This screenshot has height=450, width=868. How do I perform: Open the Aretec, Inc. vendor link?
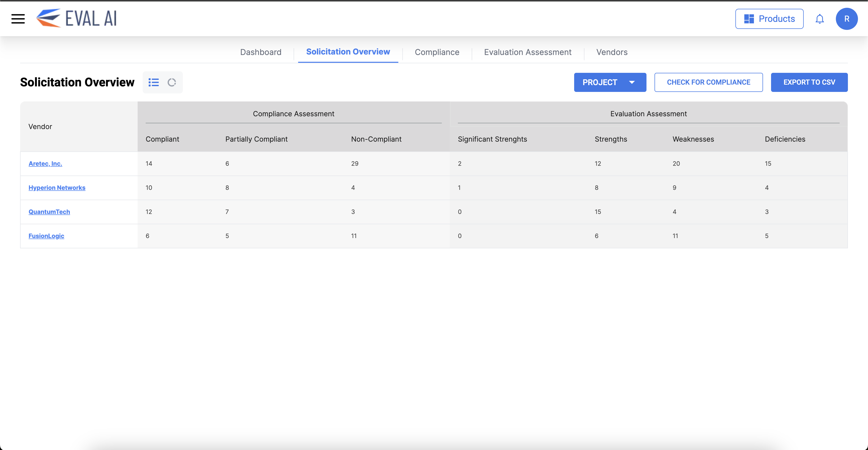(45, 163)
